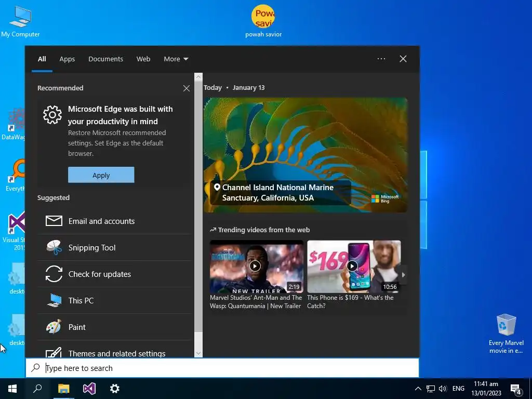Open Paint suggestion
The image size is (532, 399).
(x=114, y=327)
